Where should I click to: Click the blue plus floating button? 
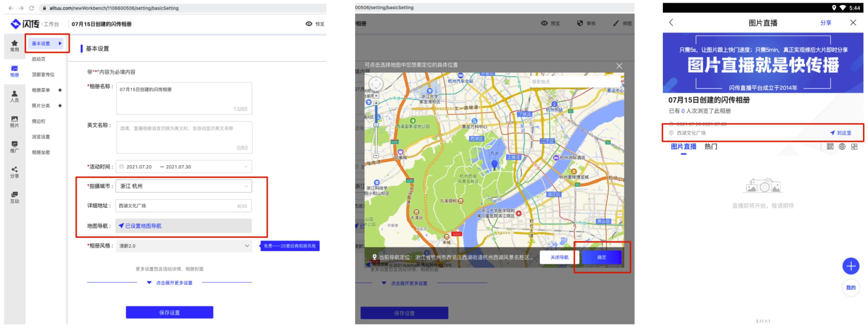[x=851, y=266]
